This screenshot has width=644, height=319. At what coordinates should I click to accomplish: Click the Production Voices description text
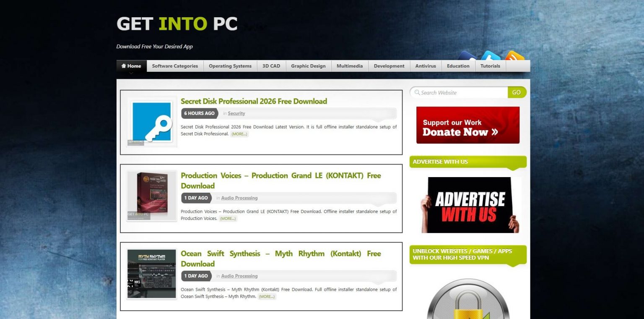(288, 215)
